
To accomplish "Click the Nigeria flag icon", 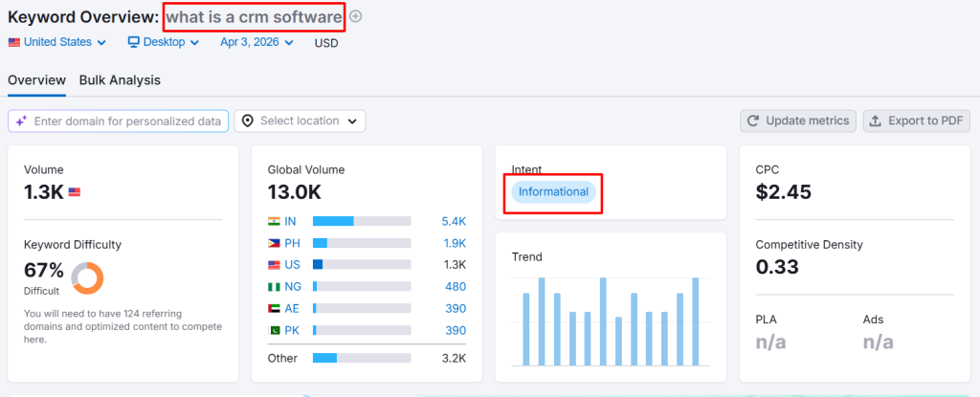I will [x=274, y=286].
